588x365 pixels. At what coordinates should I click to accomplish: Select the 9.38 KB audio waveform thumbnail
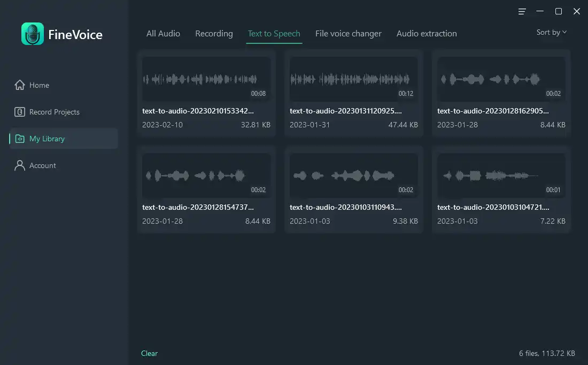(353, 176)
